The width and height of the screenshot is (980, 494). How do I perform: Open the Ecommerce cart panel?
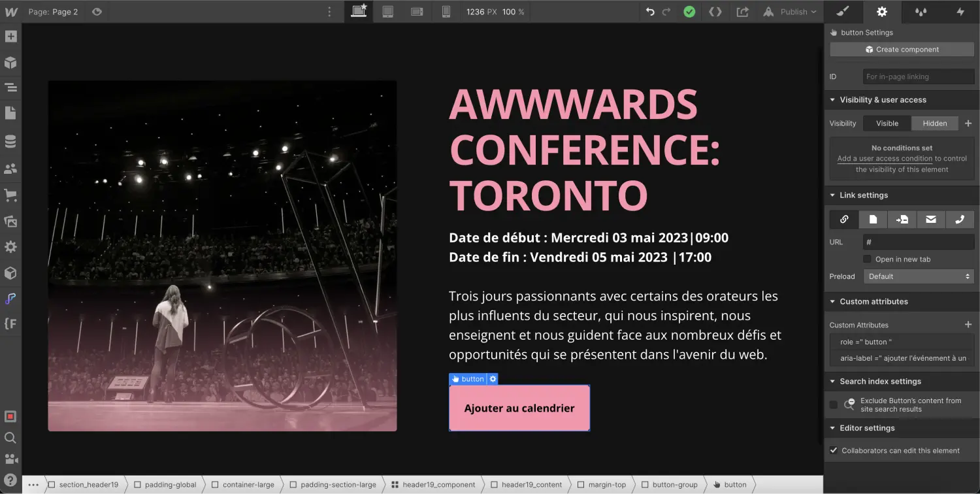pyautogui.click(x=10, y=195)
